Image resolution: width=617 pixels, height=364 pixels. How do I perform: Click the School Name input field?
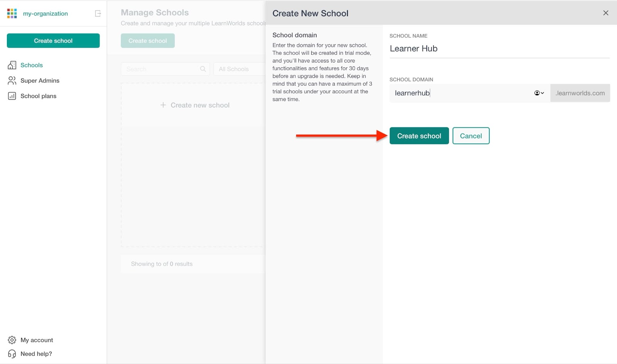click(x=499, y=49)
